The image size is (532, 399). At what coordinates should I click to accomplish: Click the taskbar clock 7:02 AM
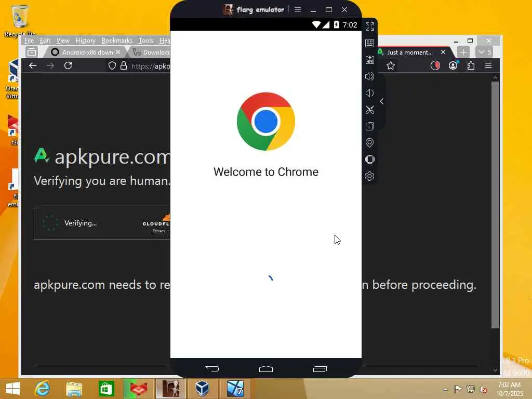[509, 389]
